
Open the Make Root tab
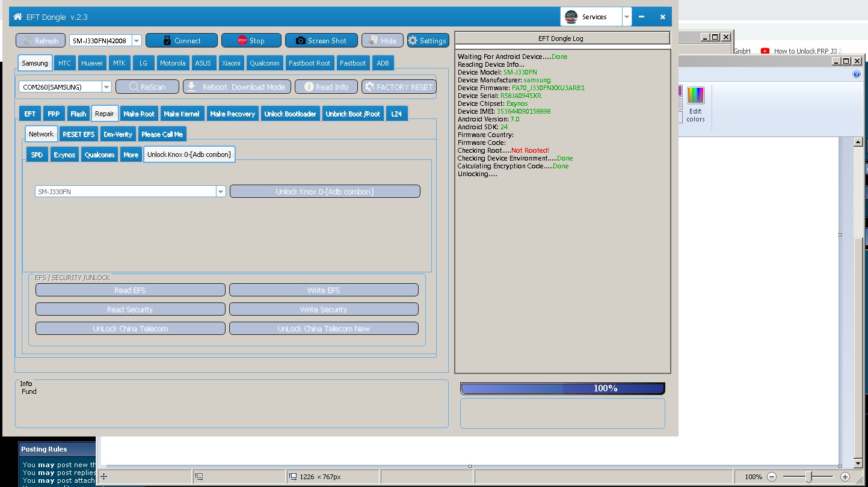tap(139, 114)
